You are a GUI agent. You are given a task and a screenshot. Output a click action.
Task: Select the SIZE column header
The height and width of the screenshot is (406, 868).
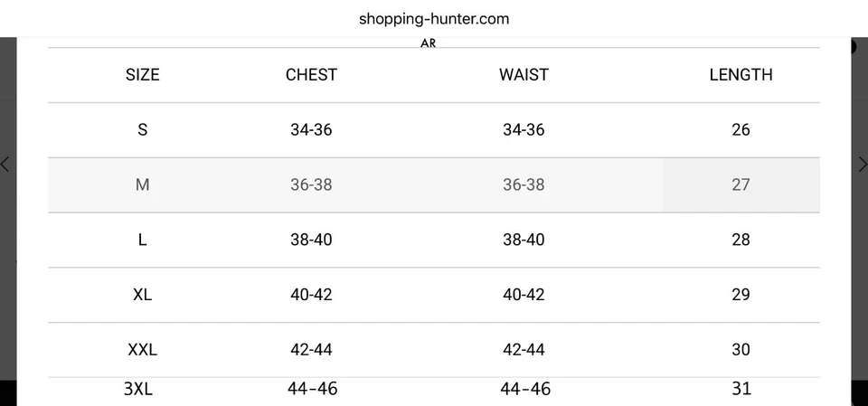[x=142, y=75]
